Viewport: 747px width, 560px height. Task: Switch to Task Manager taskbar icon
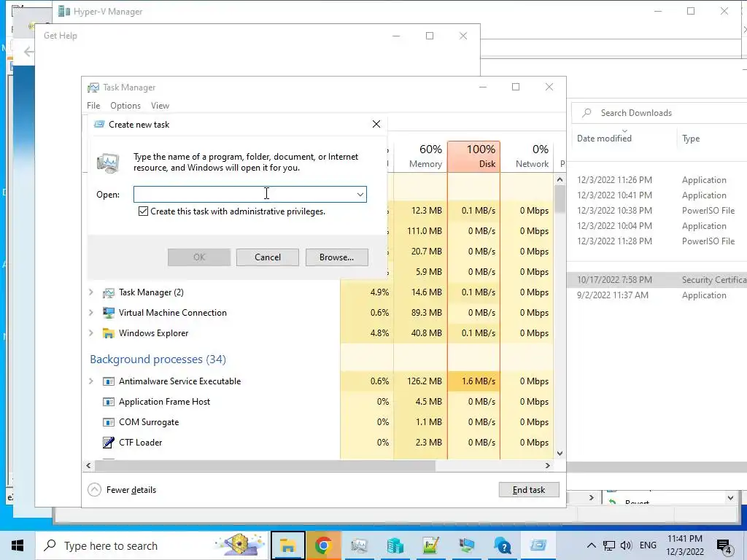(x=359, y=545)
